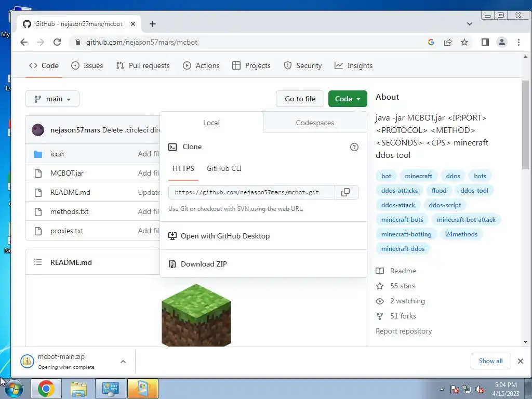This screenshot has width=532, height=399.
Task: Open the icon folder
Action: (57, 154)
